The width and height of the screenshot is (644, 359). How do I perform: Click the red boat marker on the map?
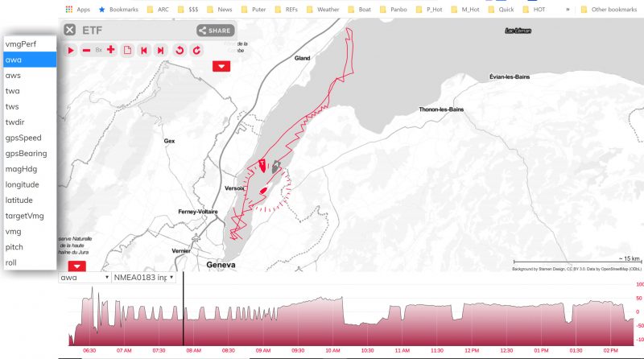262,166
